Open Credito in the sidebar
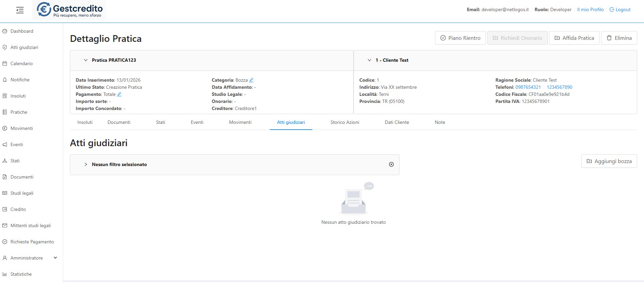The width and height of the screenshot is (644, 296). pos(18,209)
